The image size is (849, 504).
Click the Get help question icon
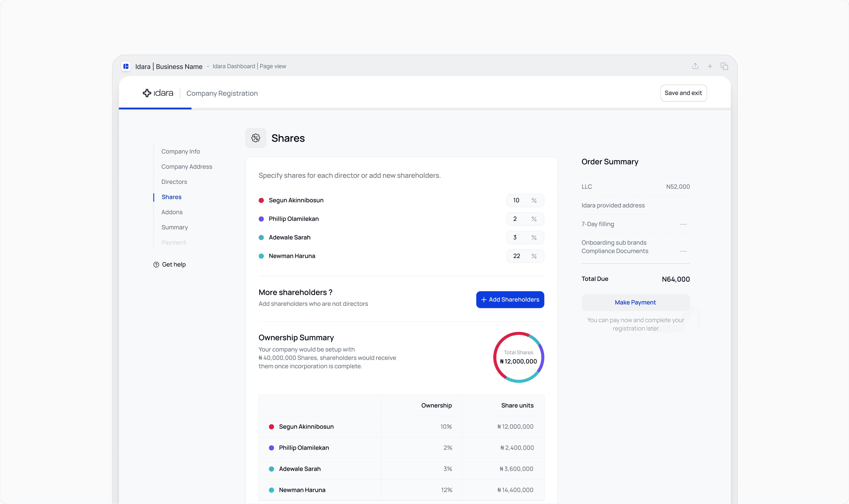click(156, 265)
